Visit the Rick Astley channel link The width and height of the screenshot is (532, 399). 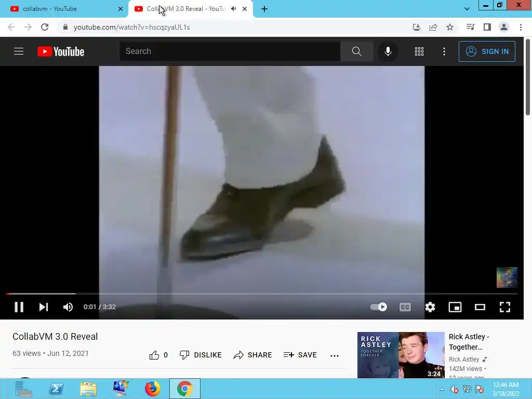(x=464, y=360)
